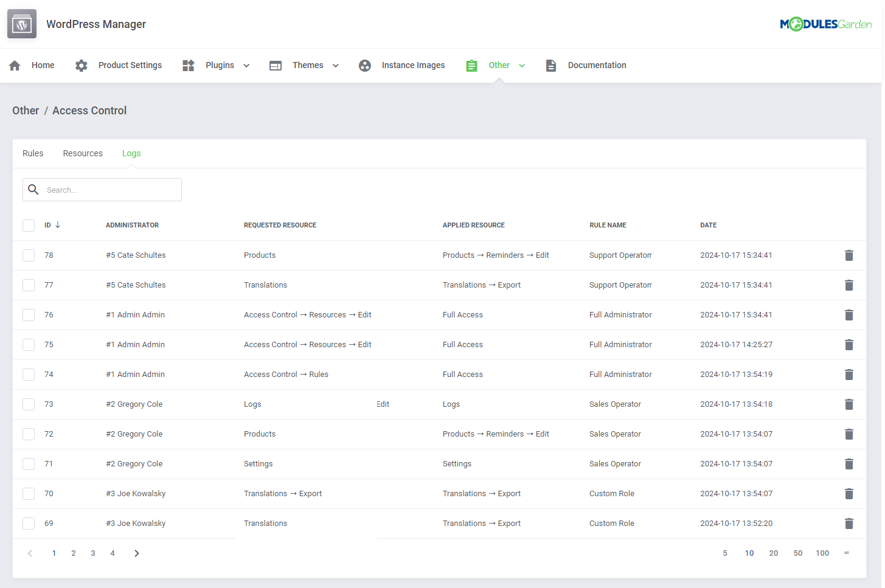Viewport: 885px width, 588px height.
Task: Go to page 3 of logs
Action: 92,553
